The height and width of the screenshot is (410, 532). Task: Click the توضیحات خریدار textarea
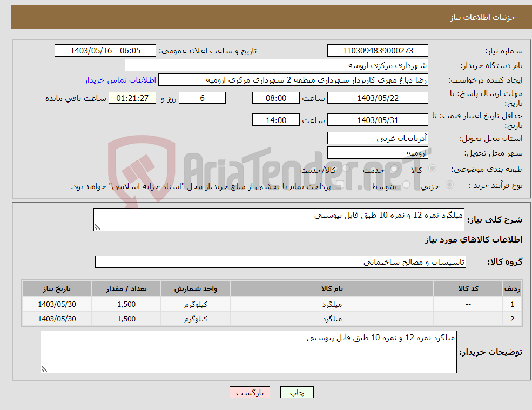coord(248,352)
